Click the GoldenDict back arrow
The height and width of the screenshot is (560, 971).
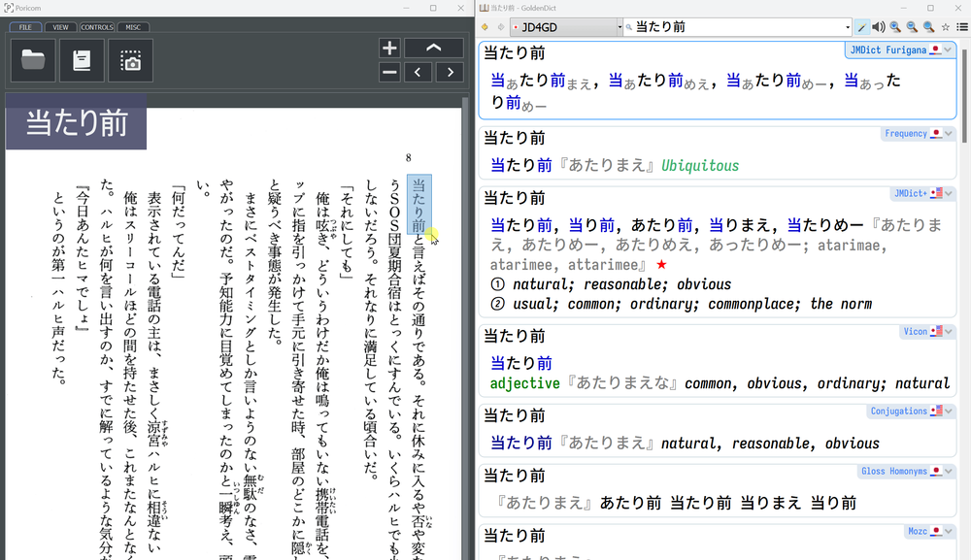[485, 27]
